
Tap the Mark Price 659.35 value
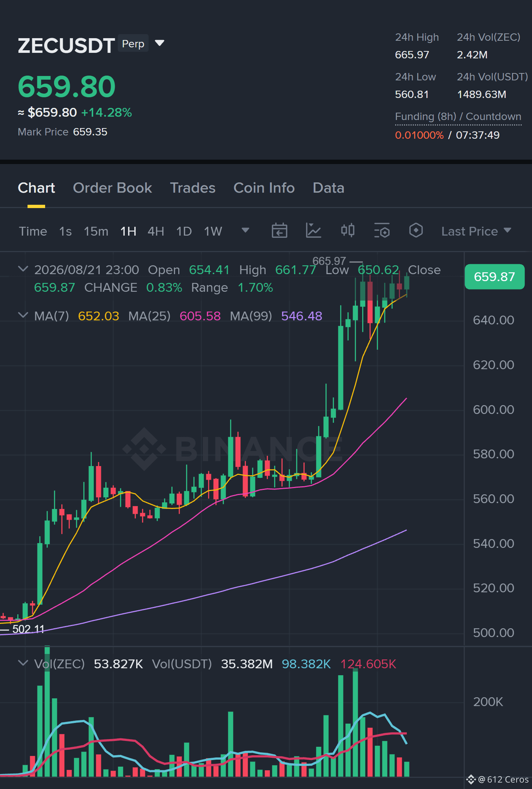point(90,132)
